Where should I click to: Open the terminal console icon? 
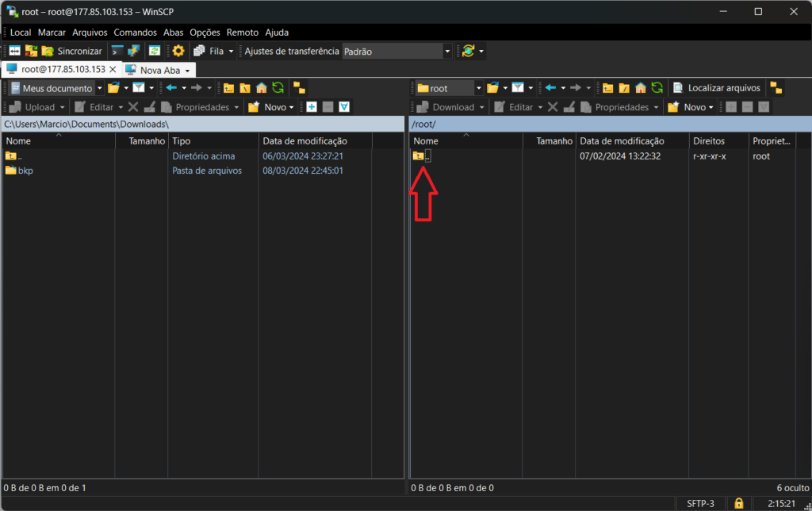point(117,51)
